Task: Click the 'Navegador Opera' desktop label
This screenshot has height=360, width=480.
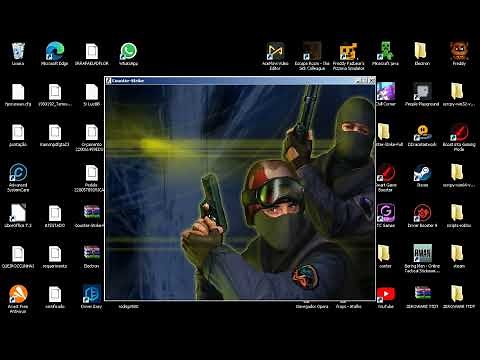Action: coord(312,306)
